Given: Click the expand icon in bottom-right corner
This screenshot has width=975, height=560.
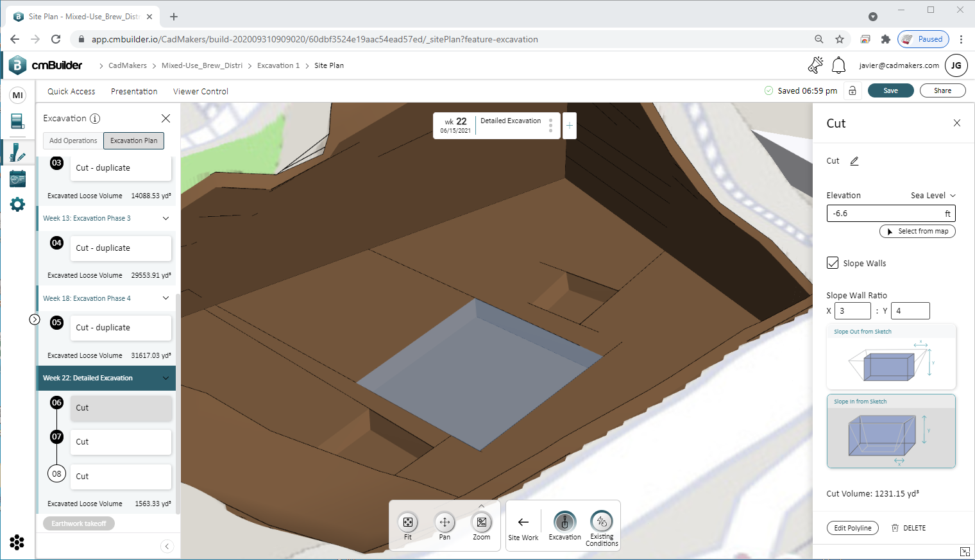Looking at the screenshot, I should coord(965,552).
